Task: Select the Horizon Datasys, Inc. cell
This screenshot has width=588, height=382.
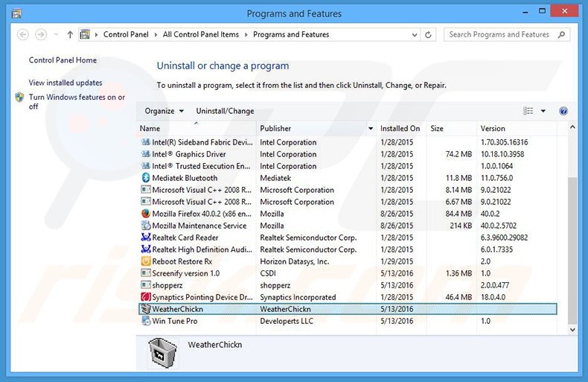Action: [295, 261]
